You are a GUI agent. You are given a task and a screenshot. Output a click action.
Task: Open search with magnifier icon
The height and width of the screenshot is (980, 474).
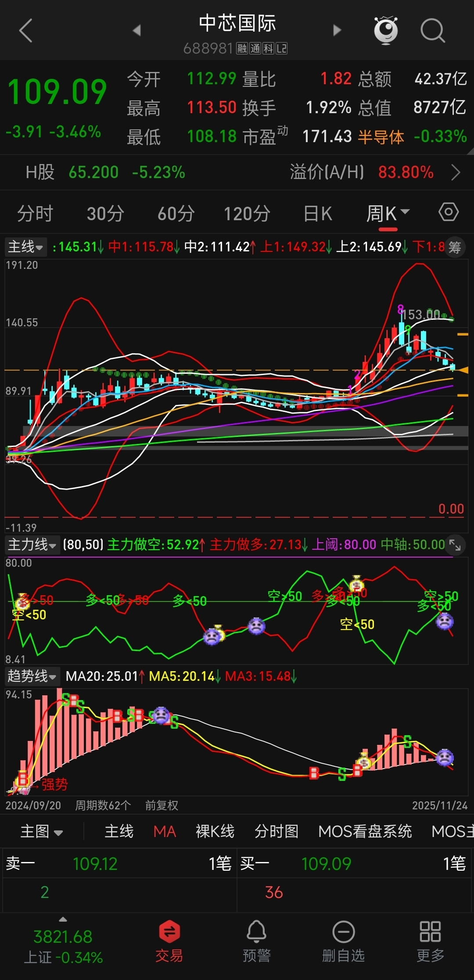(x=433, y=30)
